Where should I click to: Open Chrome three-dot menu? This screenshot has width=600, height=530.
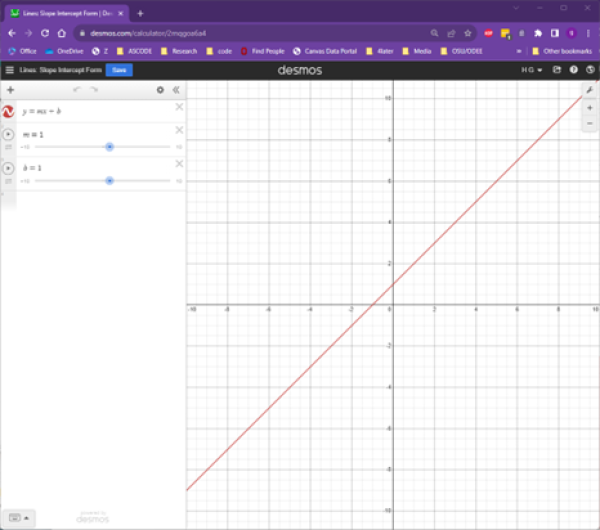(588, 33)
